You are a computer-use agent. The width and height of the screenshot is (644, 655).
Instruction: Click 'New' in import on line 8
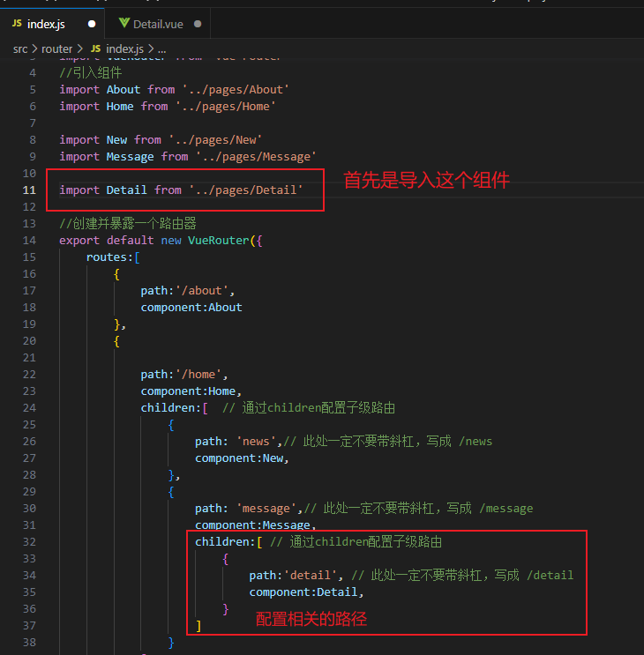click(116, 139)
